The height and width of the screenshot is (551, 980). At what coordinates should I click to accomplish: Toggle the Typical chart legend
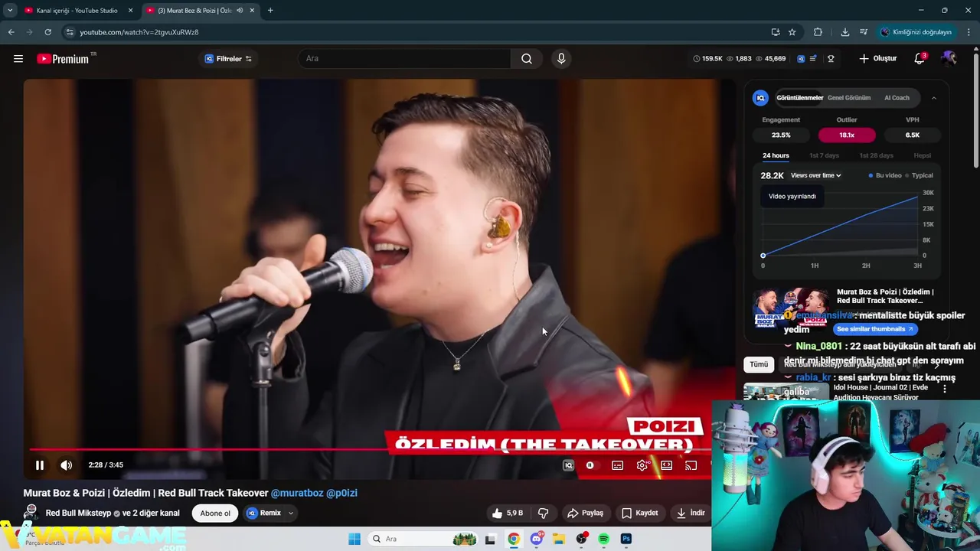(x=920, y=175)
